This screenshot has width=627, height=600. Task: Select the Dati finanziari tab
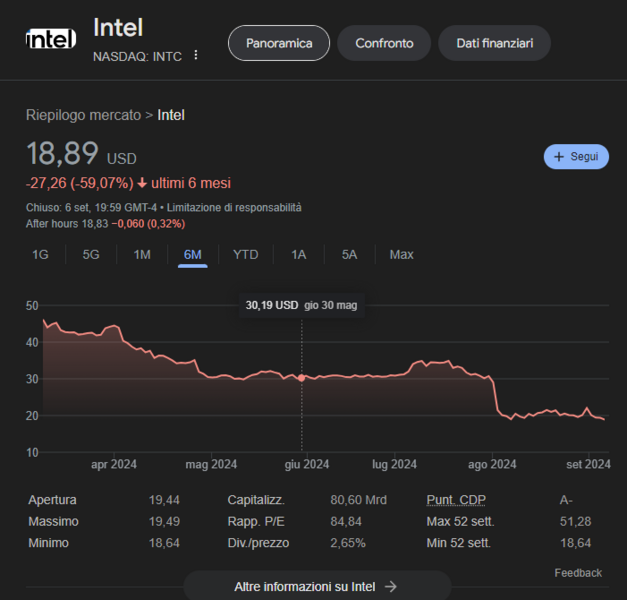point(494,43)
